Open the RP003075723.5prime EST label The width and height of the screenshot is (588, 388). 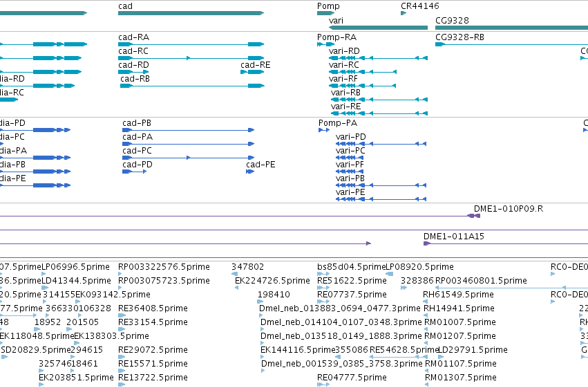(164, 281)
